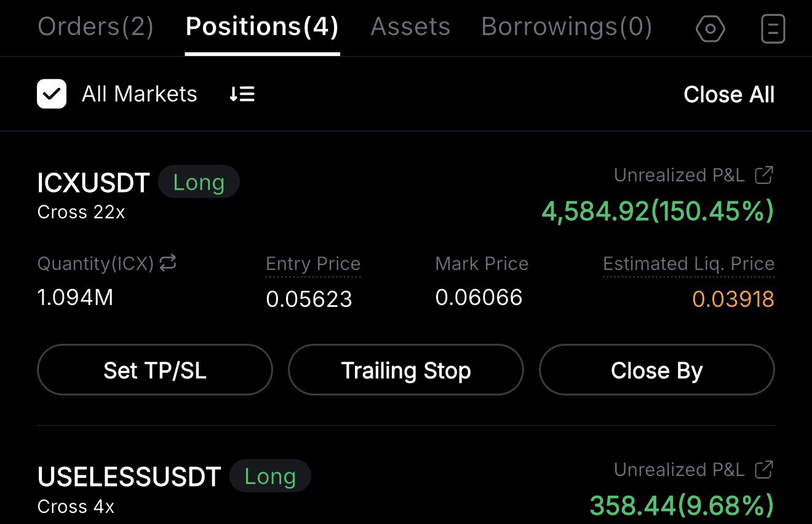The image size is (812, 524).
Task: Select the Positions(4) tab
Action: tap(262, 27)
